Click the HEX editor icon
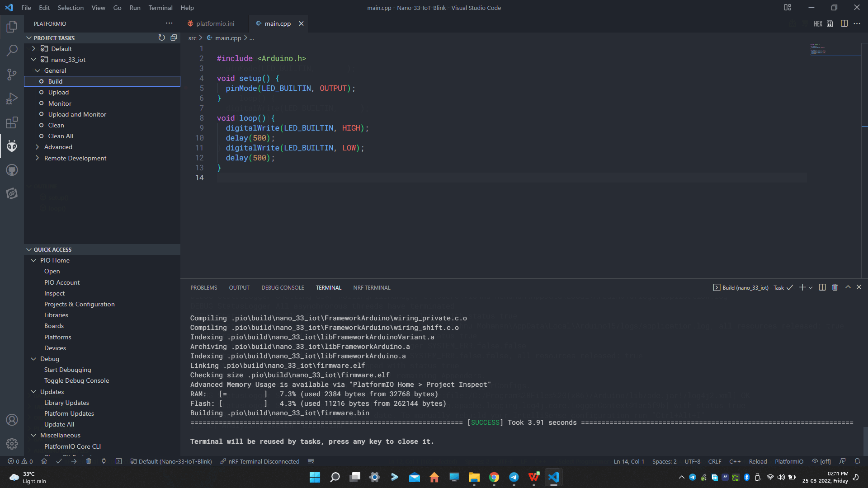This screenshot has height=488, width=868. click(818, 23)
